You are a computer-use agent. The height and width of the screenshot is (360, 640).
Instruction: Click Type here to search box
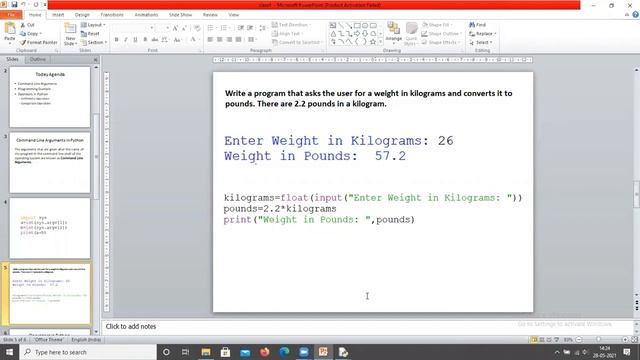(x=88, y=352)
